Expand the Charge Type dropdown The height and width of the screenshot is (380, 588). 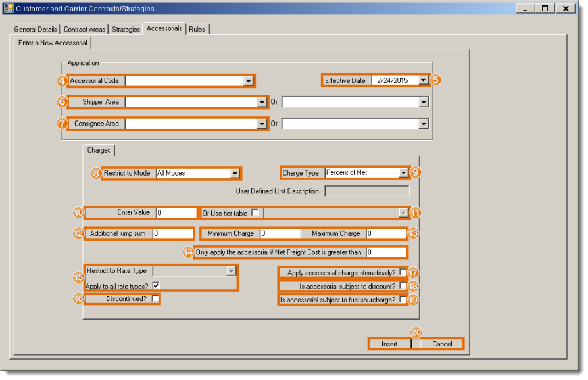click(x=403, y=172)
